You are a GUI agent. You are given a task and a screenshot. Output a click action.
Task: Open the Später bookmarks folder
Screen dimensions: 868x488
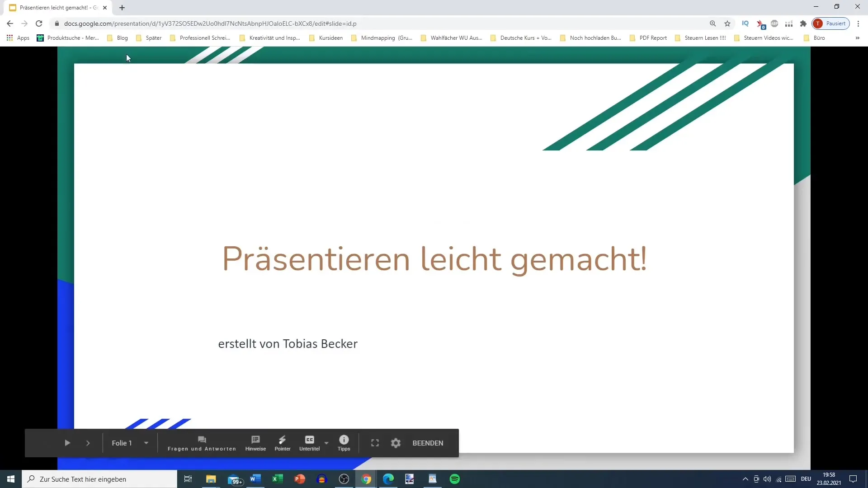click(149, 38)
